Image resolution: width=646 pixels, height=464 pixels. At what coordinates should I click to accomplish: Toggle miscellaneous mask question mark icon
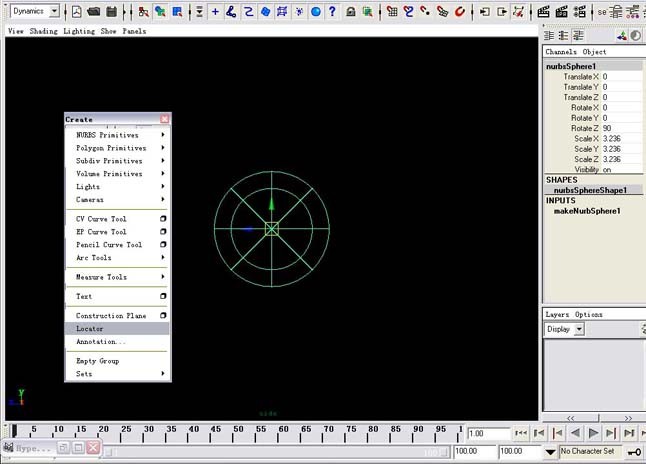coord(332,12)
